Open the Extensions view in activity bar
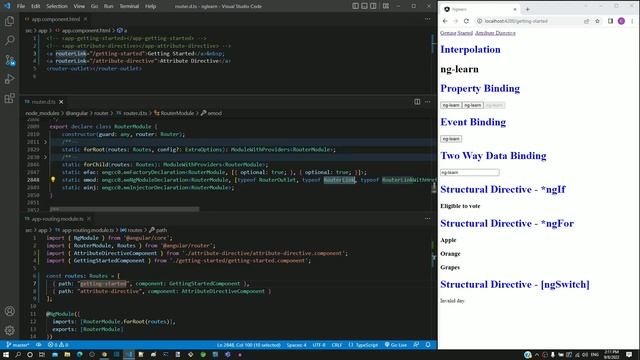Screen dimensions: 640x360 point(9,98)
